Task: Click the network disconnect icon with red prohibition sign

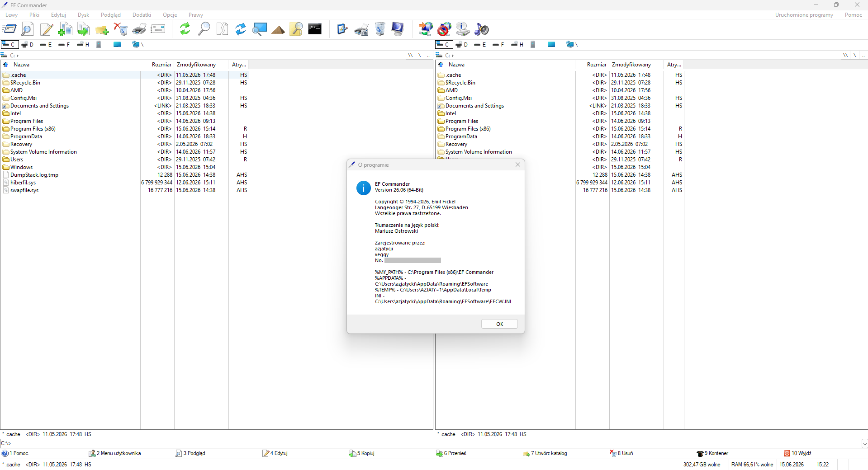Action: (x=444, y=29)
